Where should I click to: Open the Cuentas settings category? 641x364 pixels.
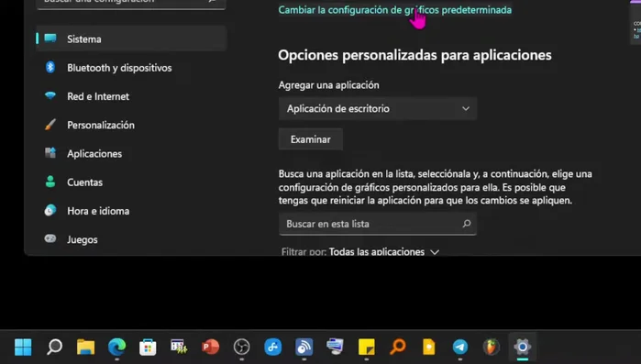click(131, 182)
